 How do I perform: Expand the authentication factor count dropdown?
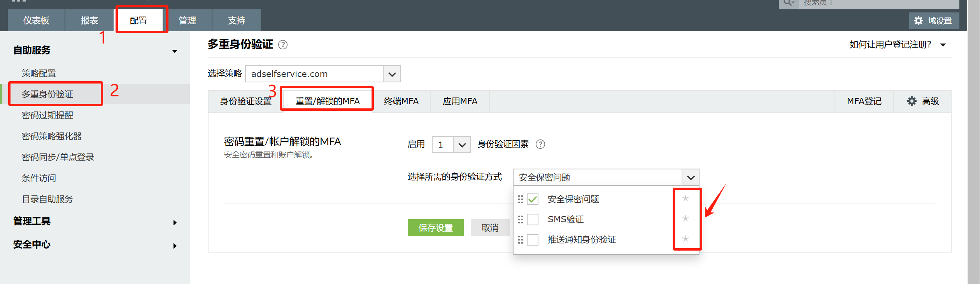(x=462, y=145)
